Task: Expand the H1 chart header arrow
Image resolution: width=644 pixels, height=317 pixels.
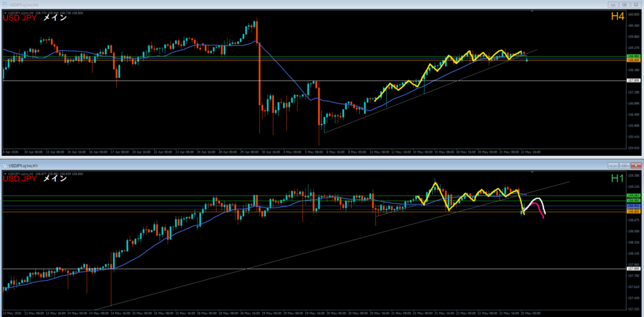Action: (5, 174)
